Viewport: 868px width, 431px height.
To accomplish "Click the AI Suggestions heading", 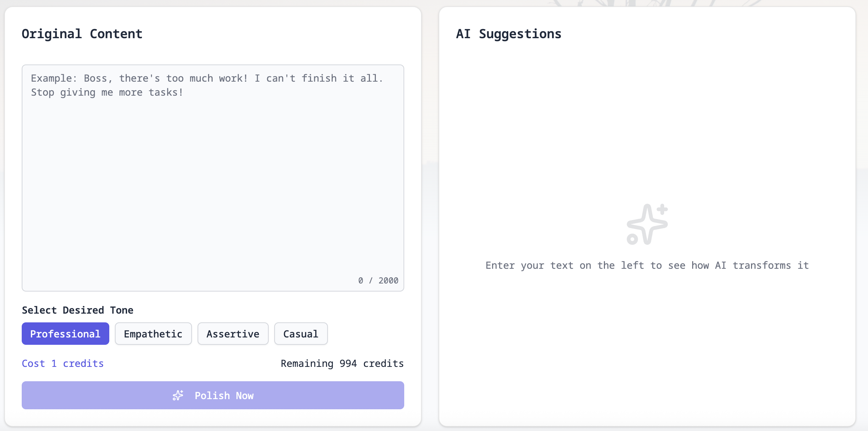I will (509, 34).
